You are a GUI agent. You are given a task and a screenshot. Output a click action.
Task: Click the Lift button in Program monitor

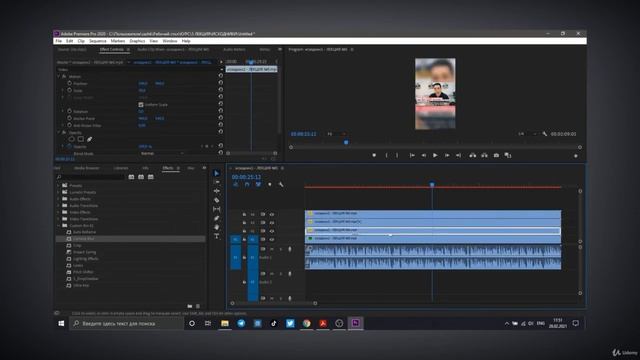[x=472, y=156]
